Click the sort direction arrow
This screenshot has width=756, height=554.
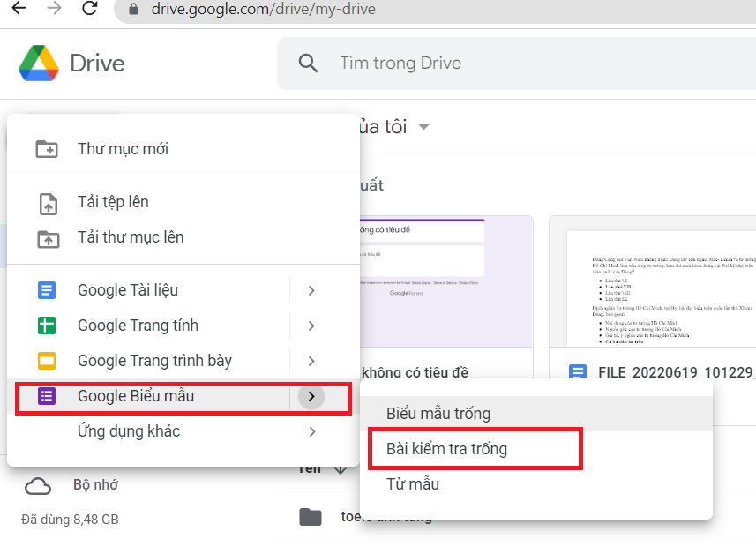click(x=341, y=469)
